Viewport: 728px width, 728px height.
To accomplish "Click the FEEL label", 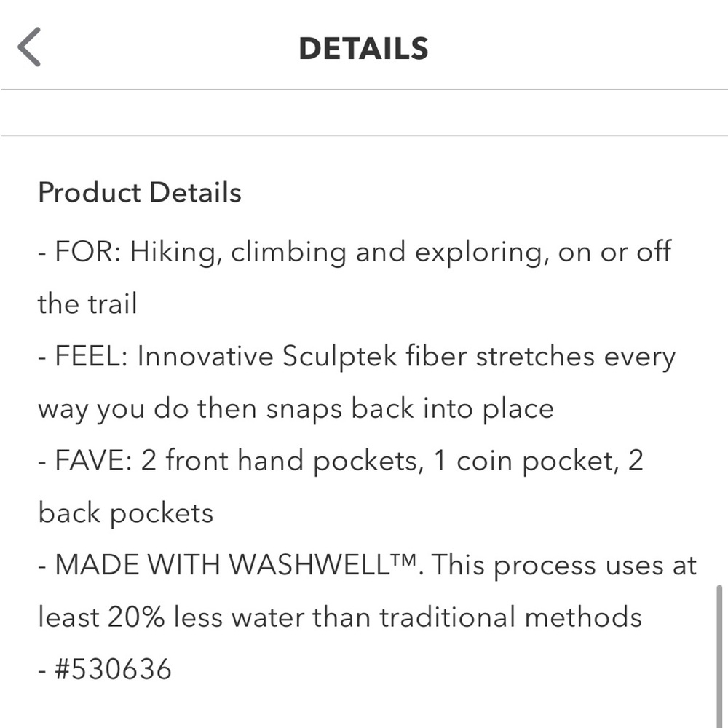I will pos(90,357).
